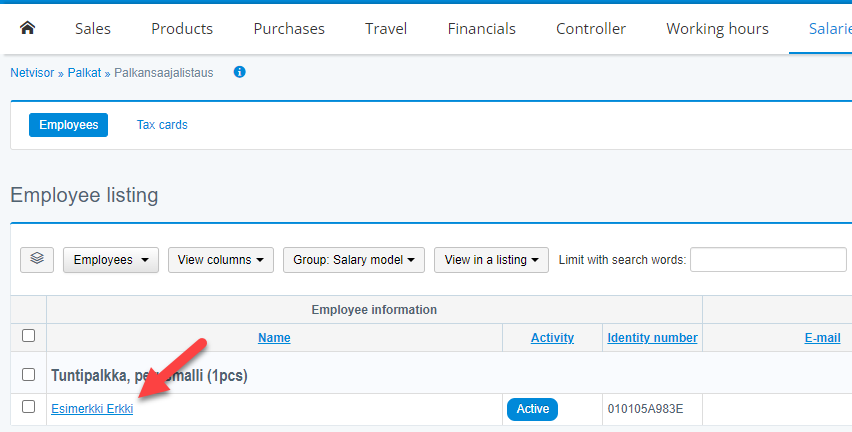Focus the Limit with search words field

[x=768, y=260]
